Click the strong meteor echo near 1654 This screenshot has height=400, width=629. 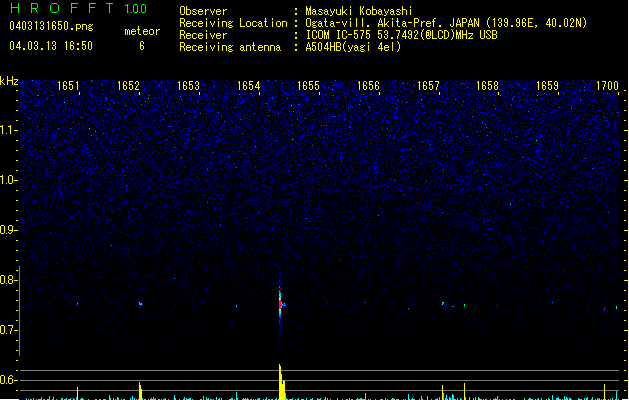pyautogui.click(x=281, y=305)
